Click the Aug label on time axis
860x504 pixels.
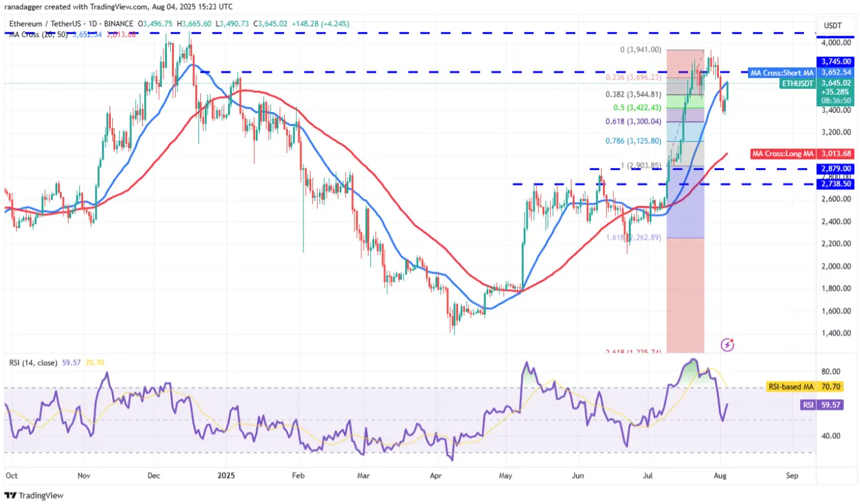(x=721, y=476)
